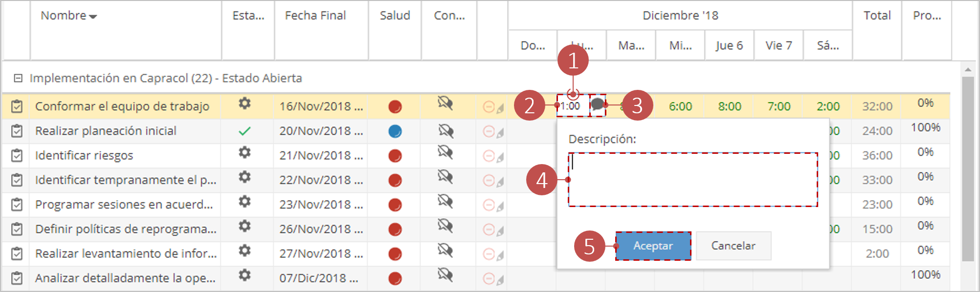Click green checkmark status of Realizar planeación inicial

[245, 131]
